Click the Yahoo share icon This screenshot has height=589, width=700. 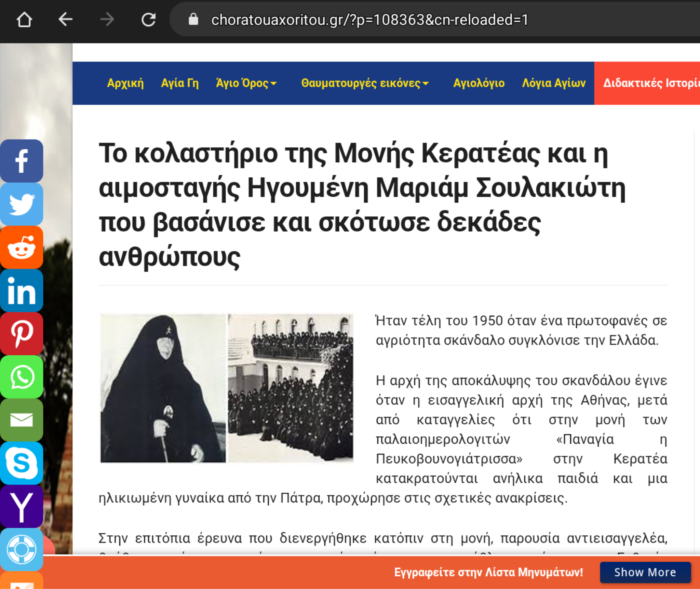tap(22, 506)
